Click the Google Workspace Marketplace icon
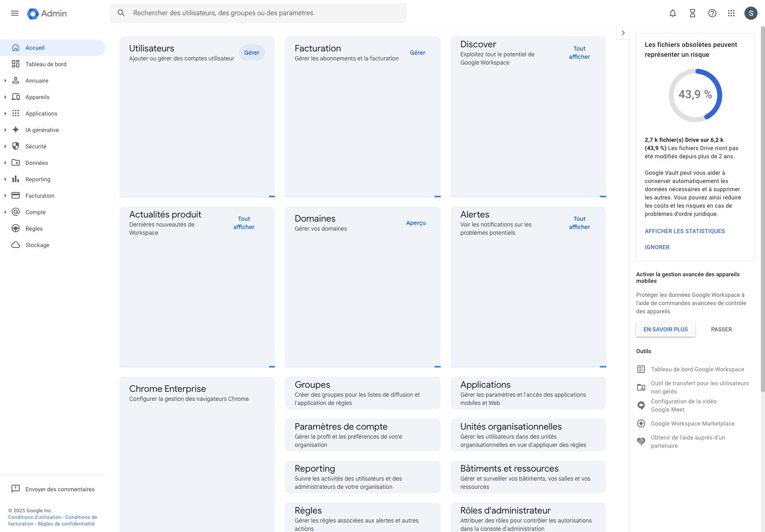Screen dimensions: 765x532 [x=641, y=423]
